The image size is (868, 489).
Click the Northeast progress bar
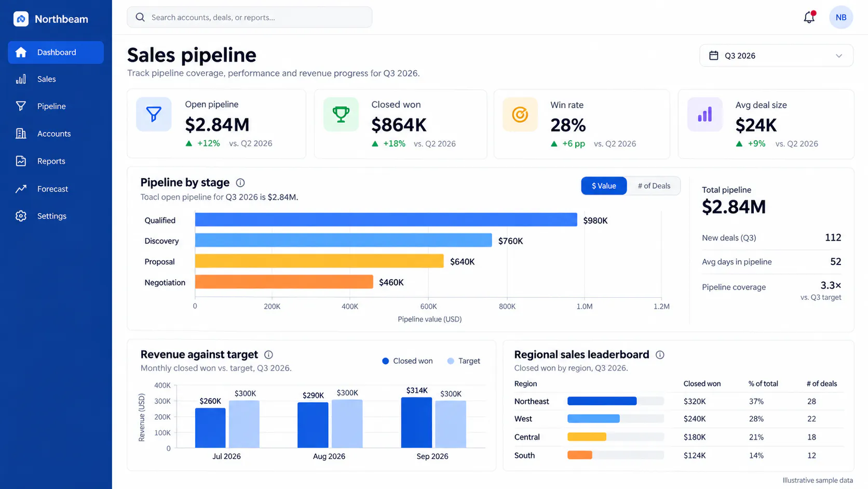(616, 401)
